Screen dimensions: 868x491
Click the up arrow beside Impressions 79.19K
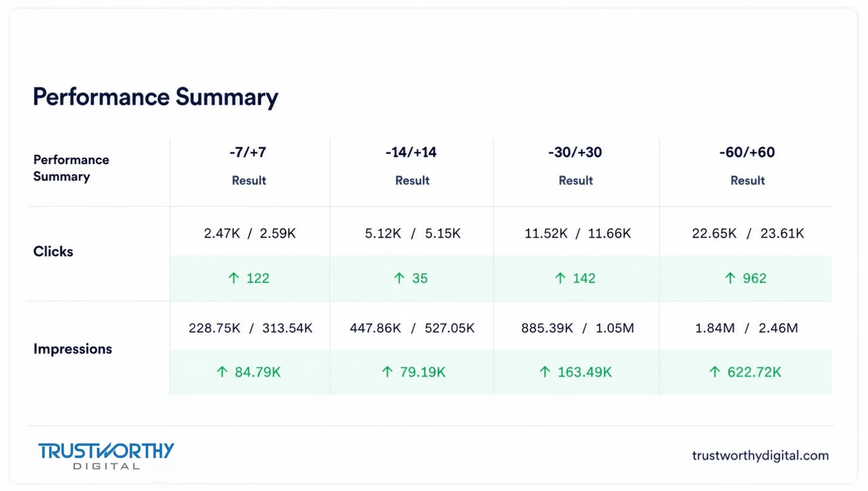[x=387, y=372]
